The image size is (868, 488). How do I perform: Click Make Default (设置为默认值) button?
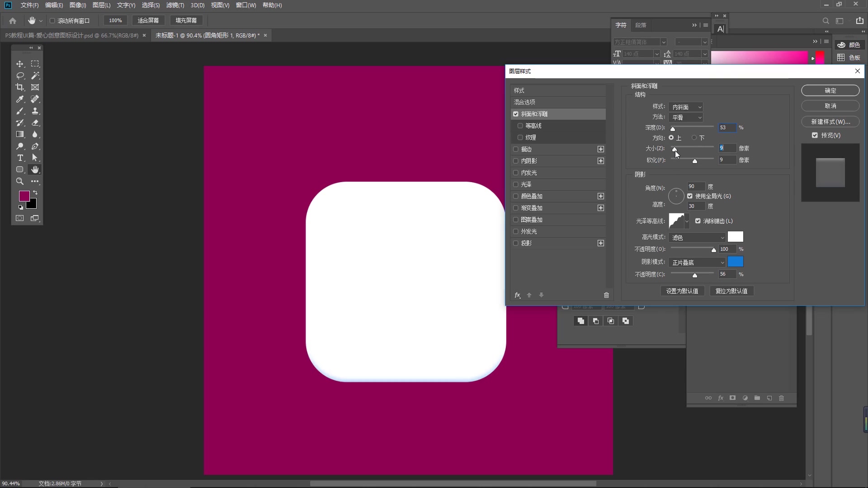[x=682, y=291]
